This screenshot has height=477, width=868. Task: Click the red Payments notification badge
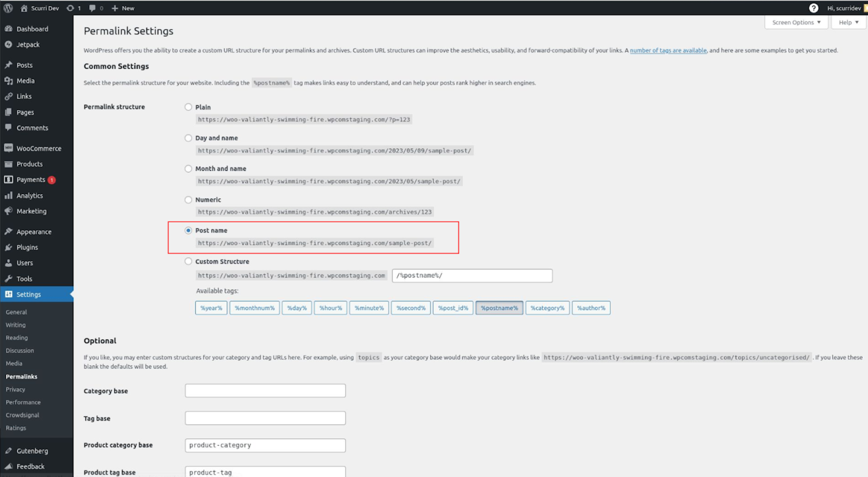(x=52, y=180)
